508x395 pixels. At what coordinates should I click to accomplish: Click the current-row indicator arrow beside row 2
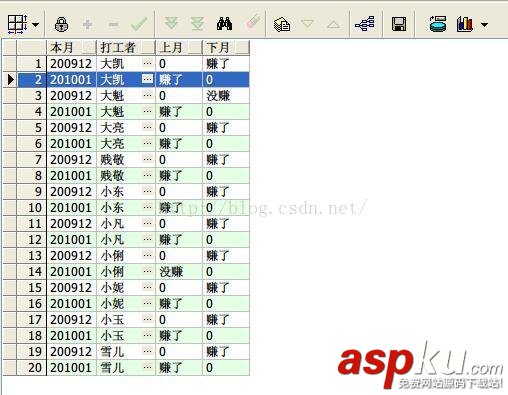[x=10, y=79]
